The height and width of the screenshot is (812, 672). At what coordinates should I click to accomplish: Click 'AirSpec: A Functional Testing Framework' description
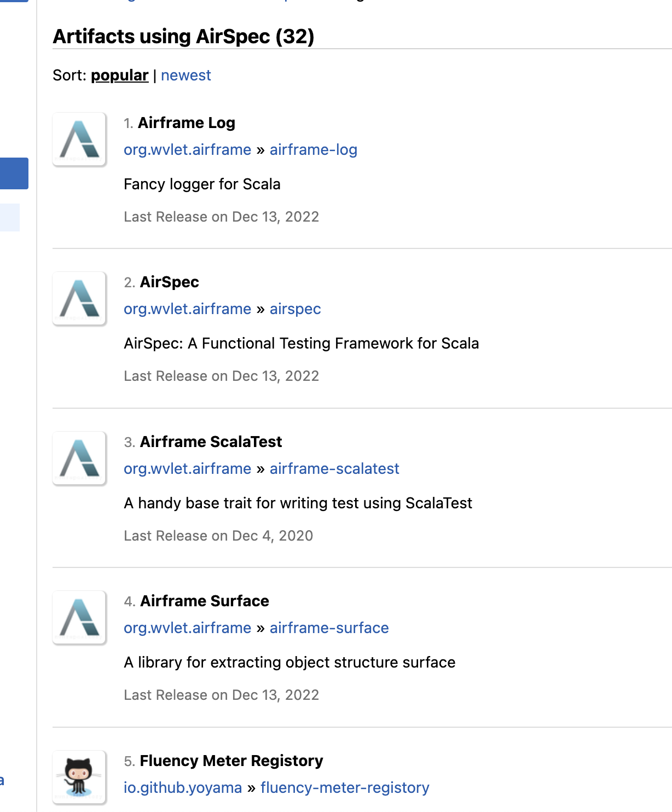[x=301, y=343]
